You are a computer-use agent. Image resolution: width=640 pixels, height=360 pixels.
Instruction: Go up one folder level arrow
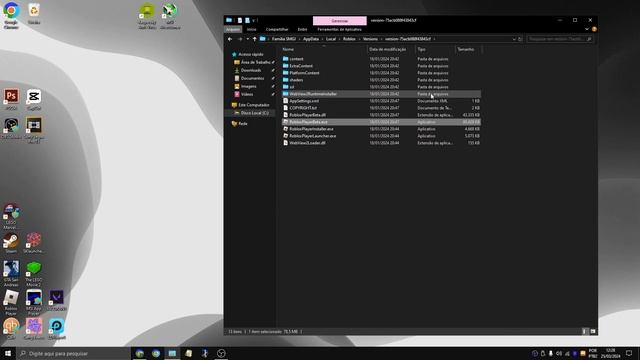click(254, 39)
